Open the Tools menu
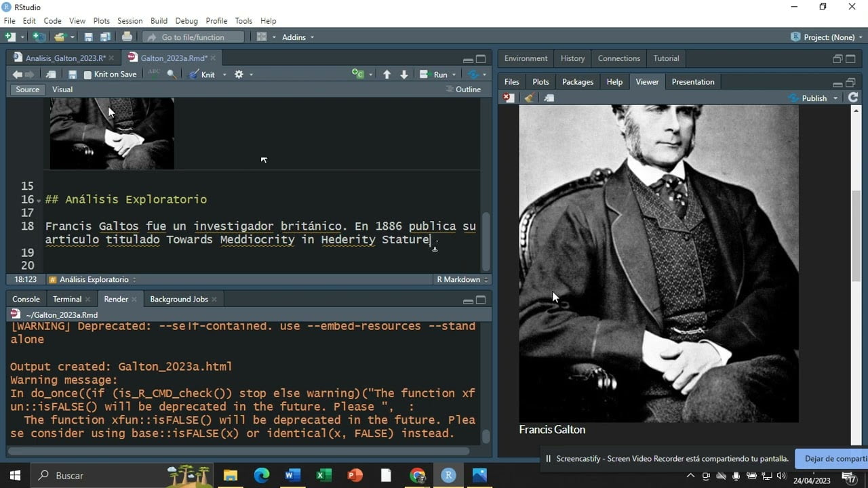The width and height of the screenshot is (868, 488). point(243,21)
